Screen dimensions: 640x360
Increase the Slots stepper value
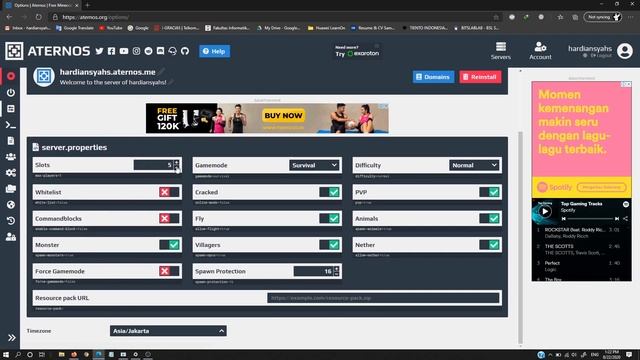(177, 162)
